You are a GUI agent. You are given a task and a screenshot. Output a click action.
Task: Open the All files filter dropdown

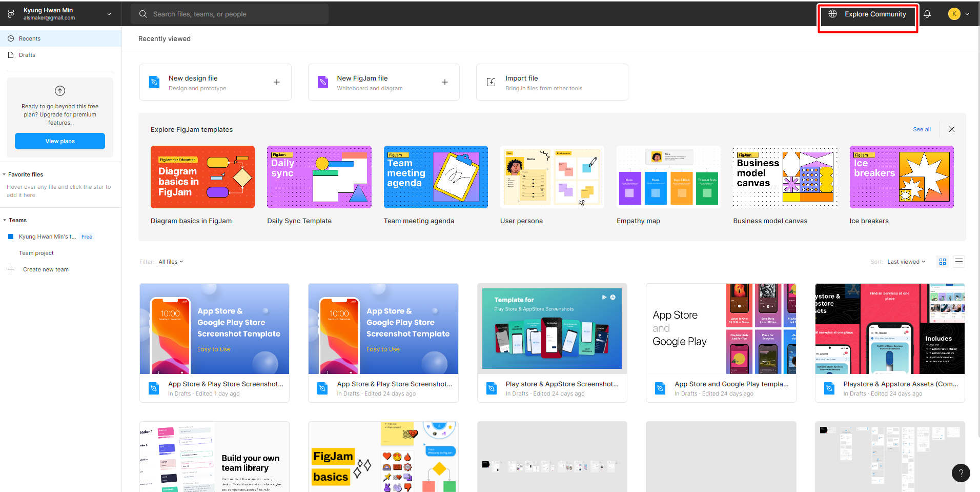(171, 262)
